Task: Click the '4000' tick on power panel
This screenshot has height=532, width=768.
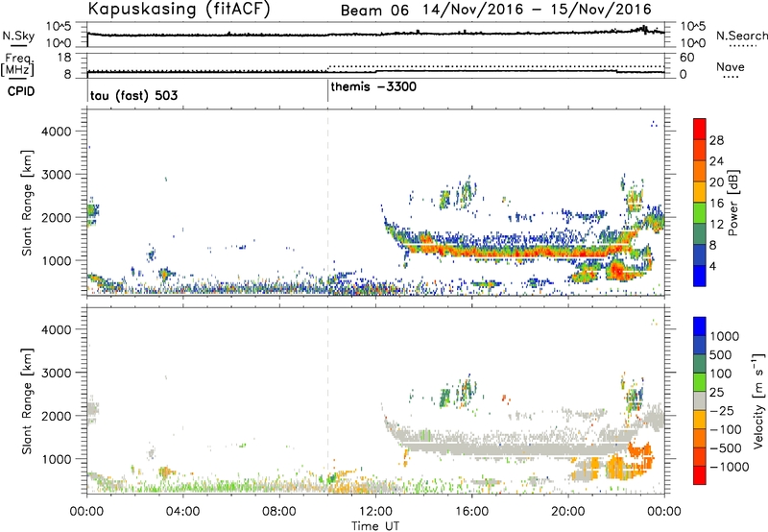Action: 57,132
